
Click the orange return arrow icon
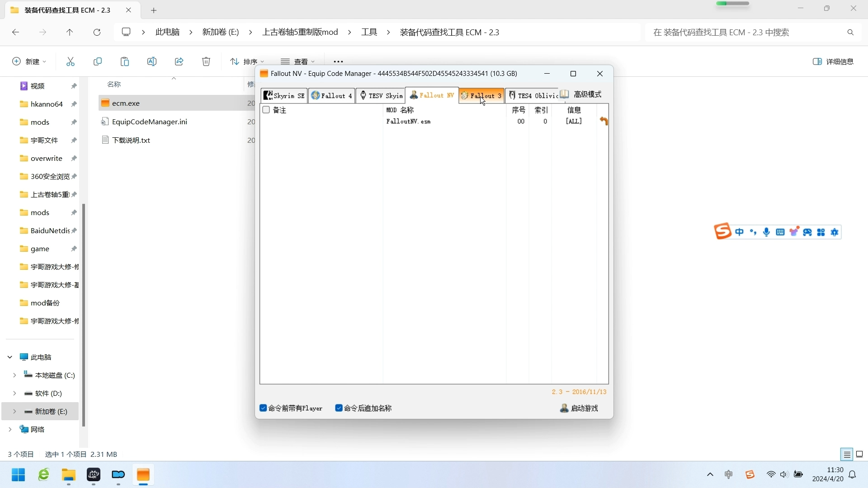coord(604,121)
